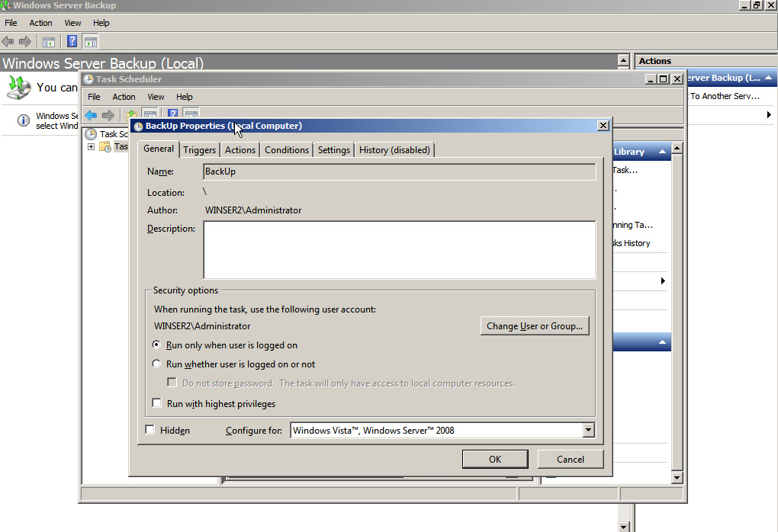Image resolution: width=778 pixels, height=532 pixels.
Task: Click the Windows Server Backup title bar icon
Action: (x=5, y=5)
